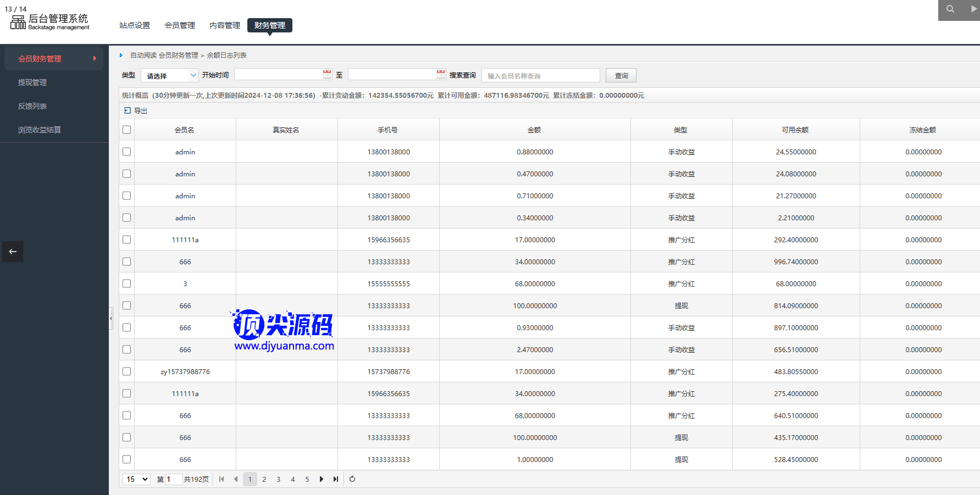Go to the last page of the table
Screen dimensions: 980x495
tap(335, 479)
